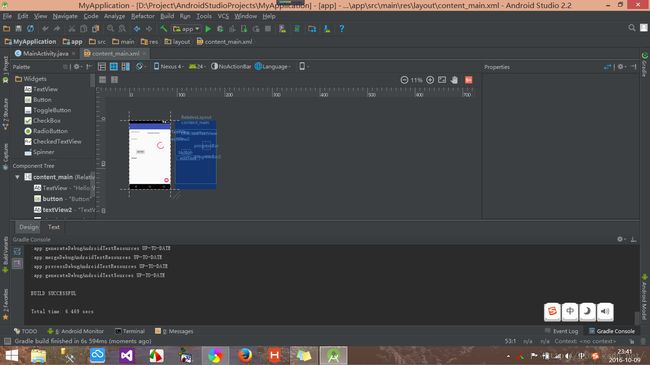Click the Save All toolbar icon
The image size is (650, 365).
tap(18, 29)
